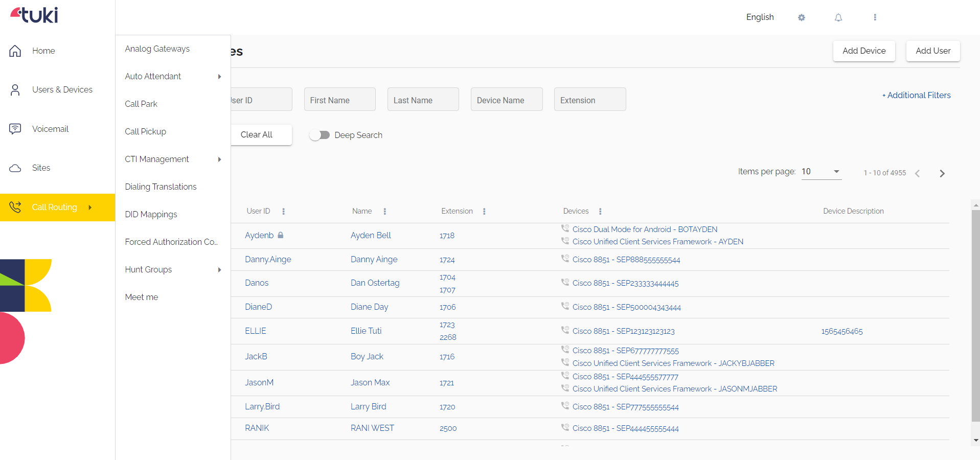The width and height of the screenshot is (980, 460).
Task: Click the settings gear icon
Action: 801,17
